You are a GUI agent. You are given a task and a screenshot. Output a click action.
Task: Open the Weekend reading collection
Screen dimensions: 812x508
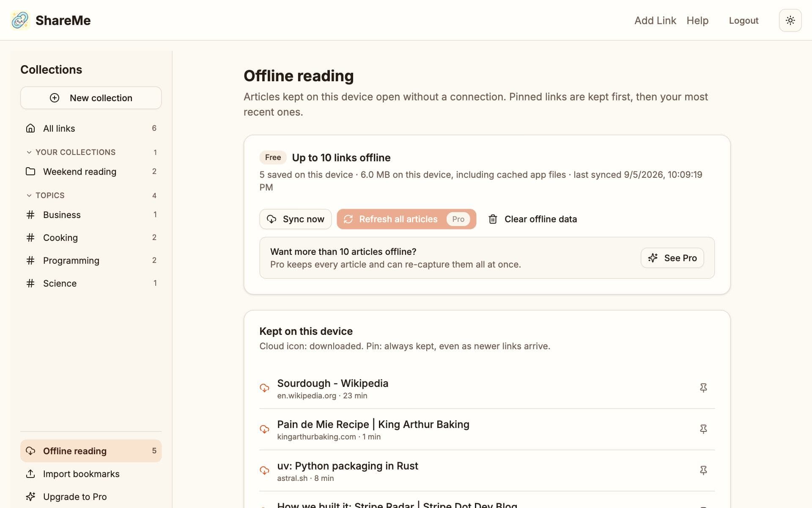point(91,171)
